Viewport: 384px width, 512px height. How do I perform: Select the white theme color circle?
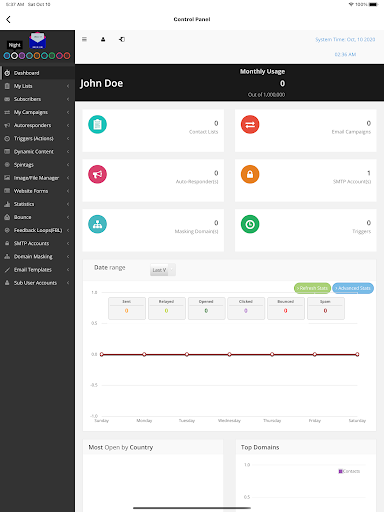point(14,56)
